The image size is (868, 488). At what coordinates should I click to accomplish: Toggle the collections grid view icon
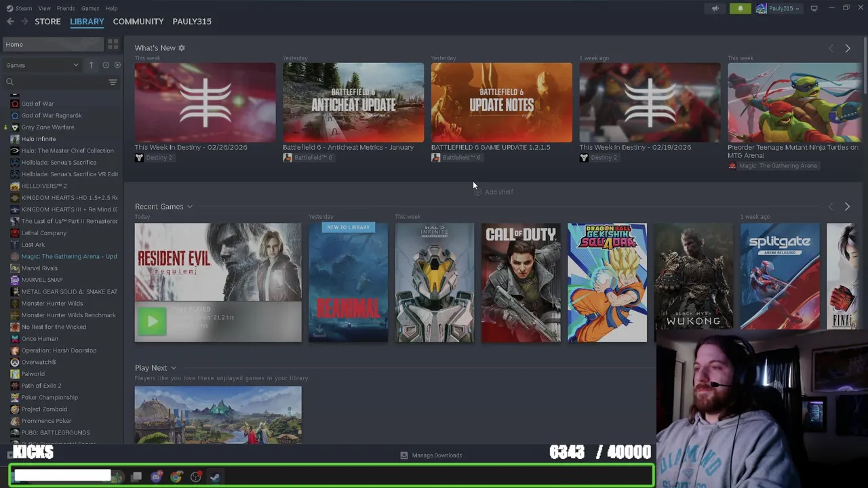tap(113, 44)
